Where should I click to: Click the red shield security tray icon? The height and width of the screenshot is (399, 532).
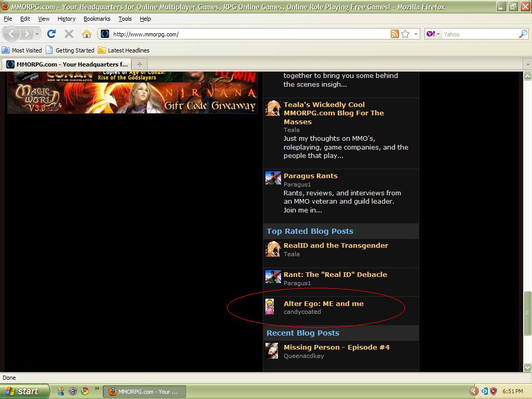tap(494, 391)
